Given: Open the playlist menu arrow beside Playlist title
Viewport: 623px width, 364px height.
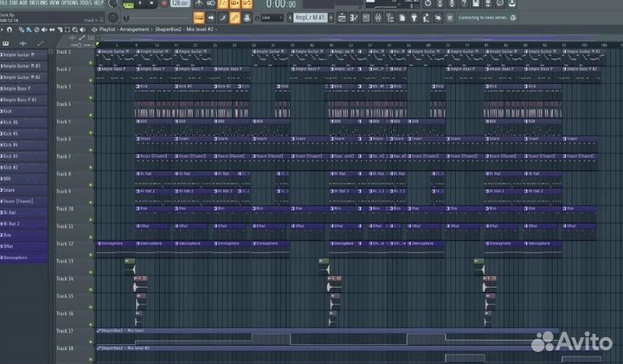Looking at the screenshot, I should point(94,29).
